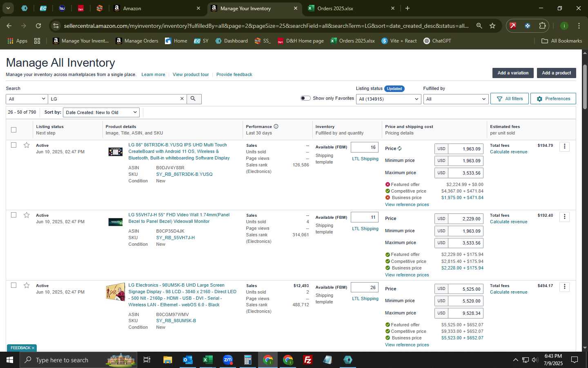Open Excel from the taskbar
The height and width of the screenshot is (368, 588).
[207, 360]
